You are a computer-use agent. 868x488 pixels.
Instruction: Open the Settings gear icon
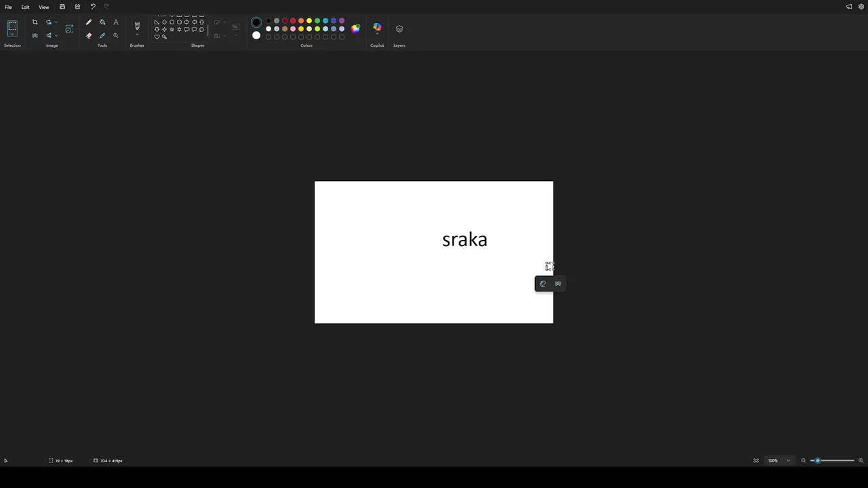coord(861,7)
